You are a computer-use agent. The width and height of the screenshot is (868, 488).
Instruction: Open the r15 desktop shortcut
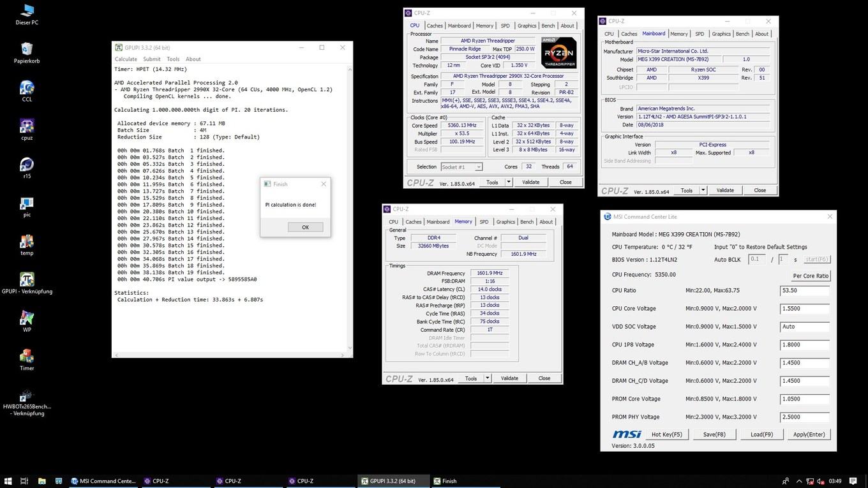pyautogui.click(x=27, y=168)
